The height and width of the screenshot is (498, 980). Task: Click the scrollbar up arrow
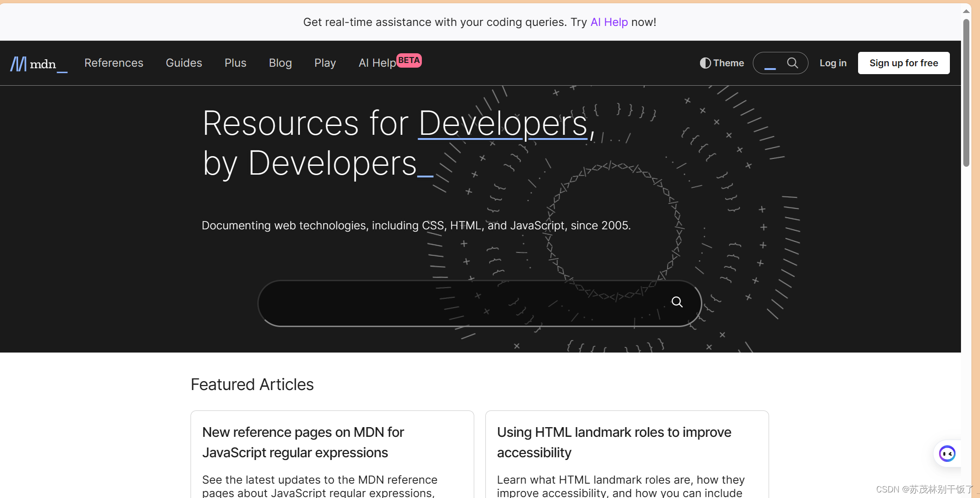coord(966,11)
